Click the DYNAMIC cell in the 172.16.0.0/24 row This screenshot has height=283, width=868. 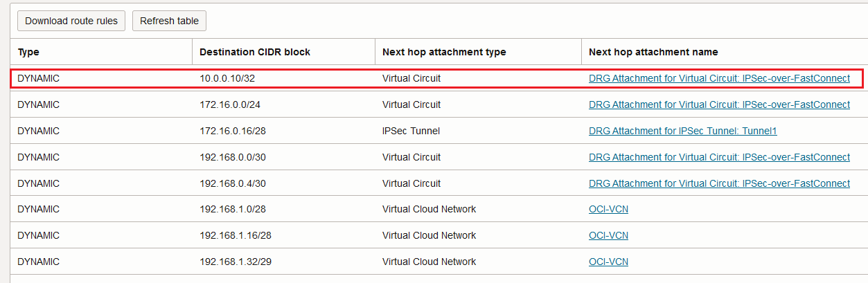click(39, 104)
